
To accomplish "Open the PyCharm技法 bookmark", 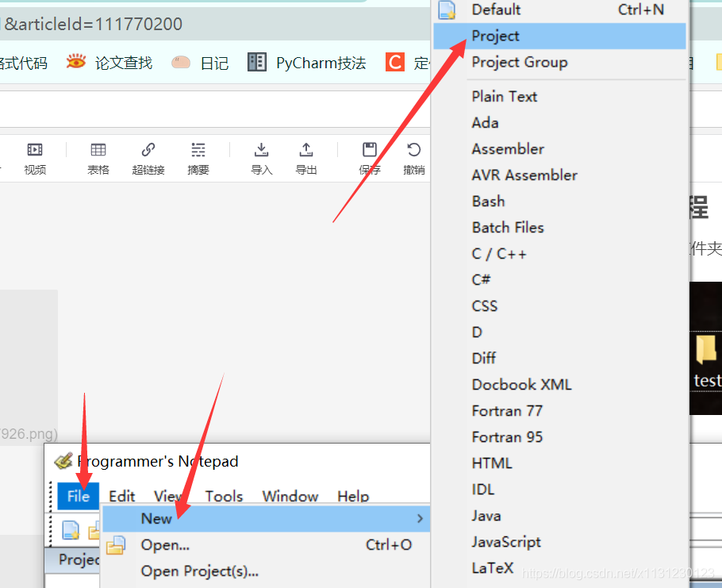I will 307,63.
